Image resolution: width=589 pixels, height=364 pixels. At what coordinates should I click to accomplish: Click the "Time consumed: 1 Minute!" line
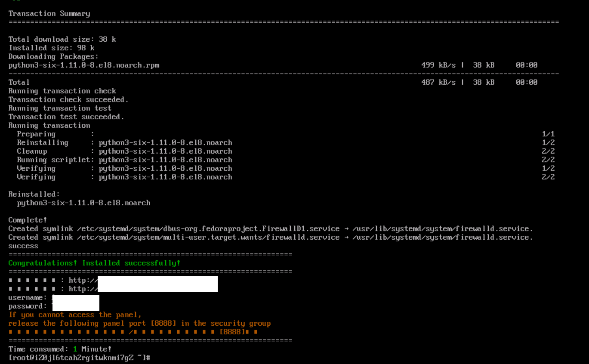coord(60,349)
